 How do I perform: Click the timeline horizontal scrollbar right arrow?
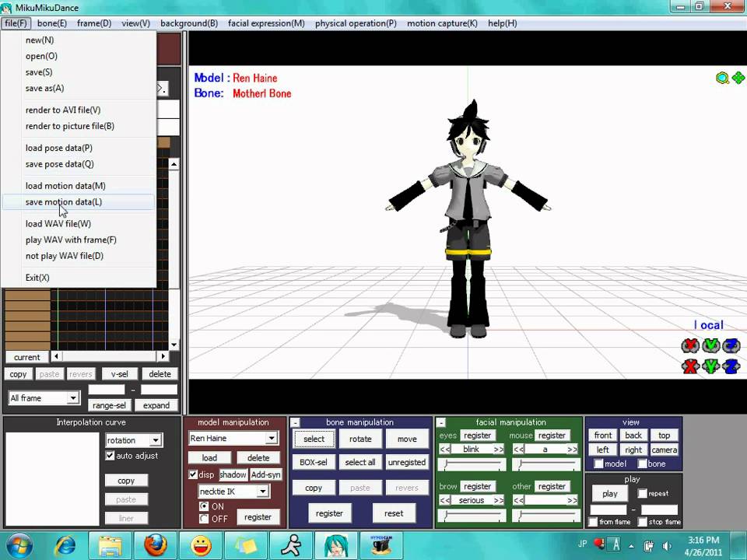click(x=163, y=355)
